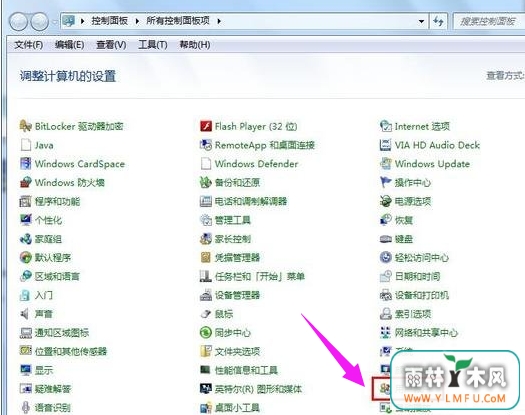The image size is (525, 415).
Task: Click the 电源选项 icon
Action: (x=386, y=201)
